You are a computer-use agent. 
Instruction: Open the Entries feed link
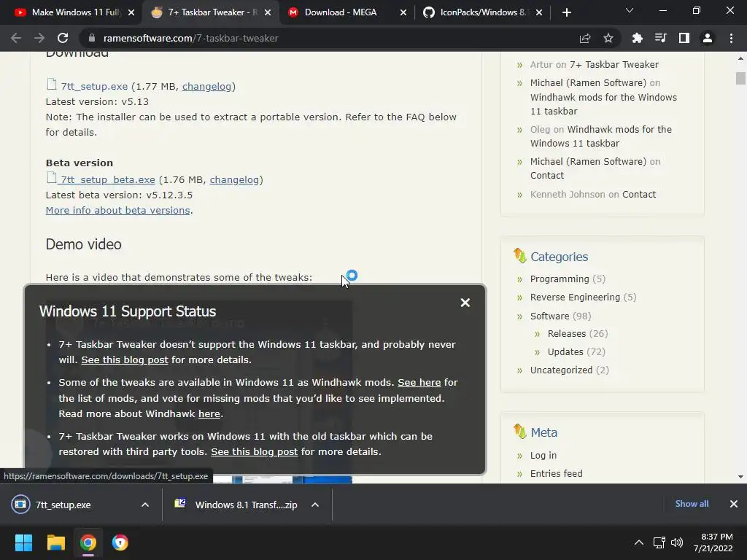pyautogui.click(x=557, y=473)
